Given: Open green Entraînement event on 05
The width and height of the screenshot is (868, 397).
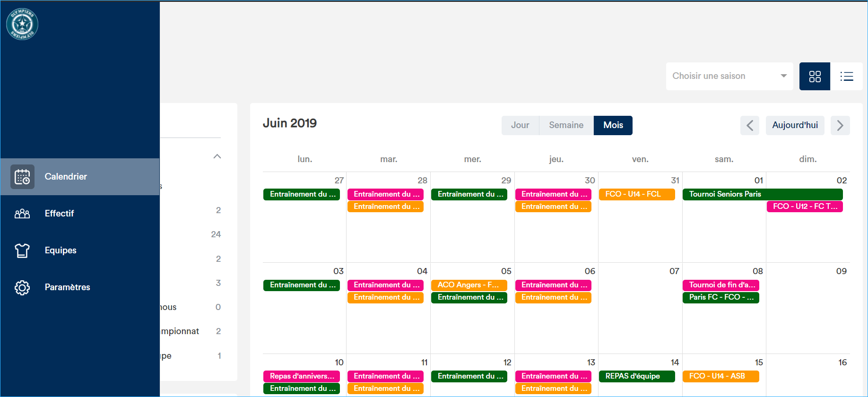Looking at the screenshot, I should [x=469, y=297].
